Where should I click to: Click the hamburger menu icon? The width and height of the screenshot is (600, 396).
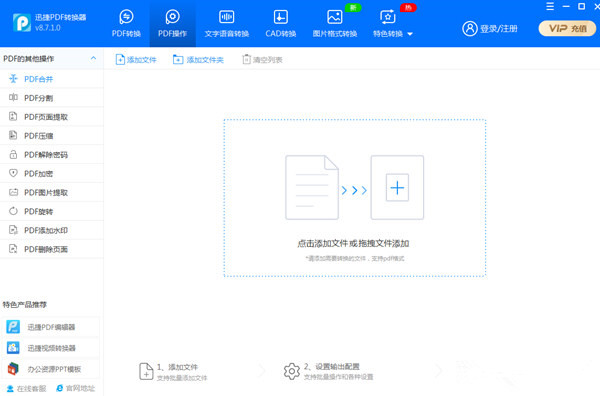pyautogui.click(x=550, y=7)
